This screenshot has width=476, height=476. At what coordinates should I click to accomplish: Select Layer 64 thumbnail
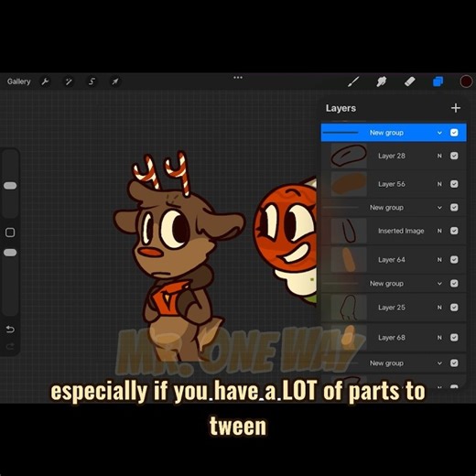[349, 260]
